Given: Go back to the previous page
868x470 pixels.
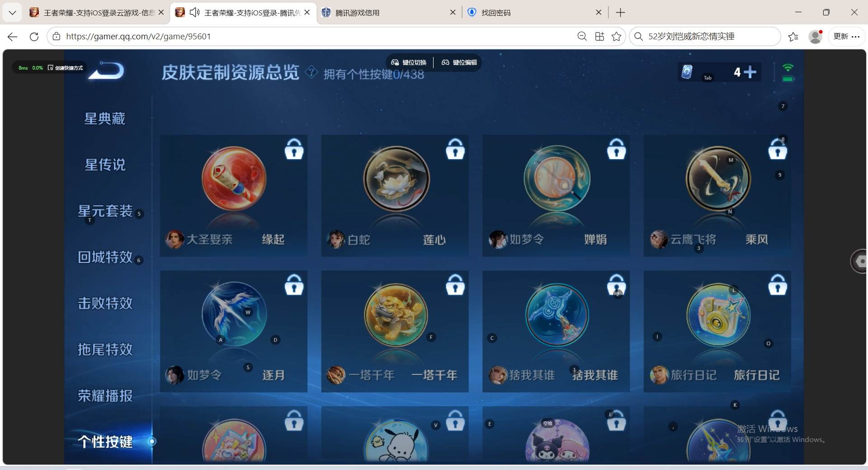Looking at the screenshot, I should point(12,37).
